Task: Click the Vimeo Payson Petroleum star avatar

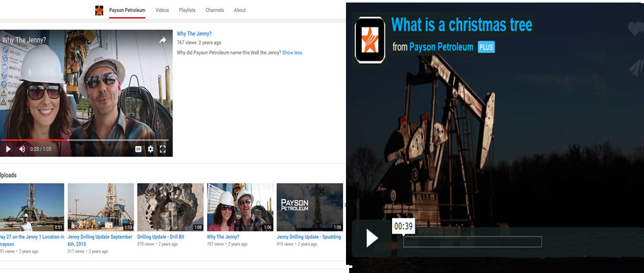Action: click(x=369, y=40)
